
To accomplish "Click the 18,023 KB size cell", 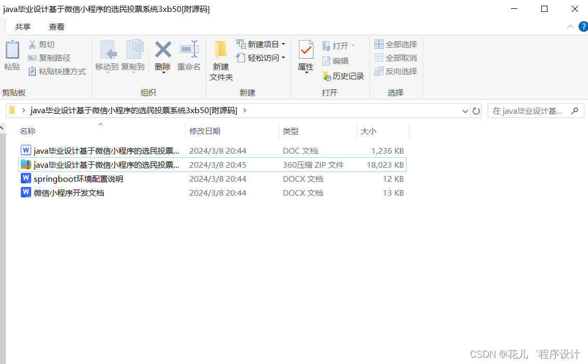I will [x=385, y=165].
